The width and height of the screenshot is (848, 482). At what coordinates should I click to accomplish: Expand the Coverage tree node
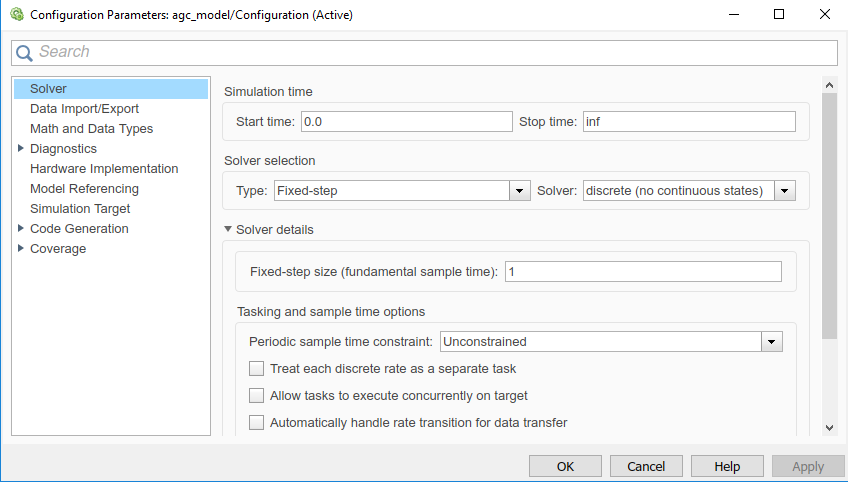tap(21, 249)
